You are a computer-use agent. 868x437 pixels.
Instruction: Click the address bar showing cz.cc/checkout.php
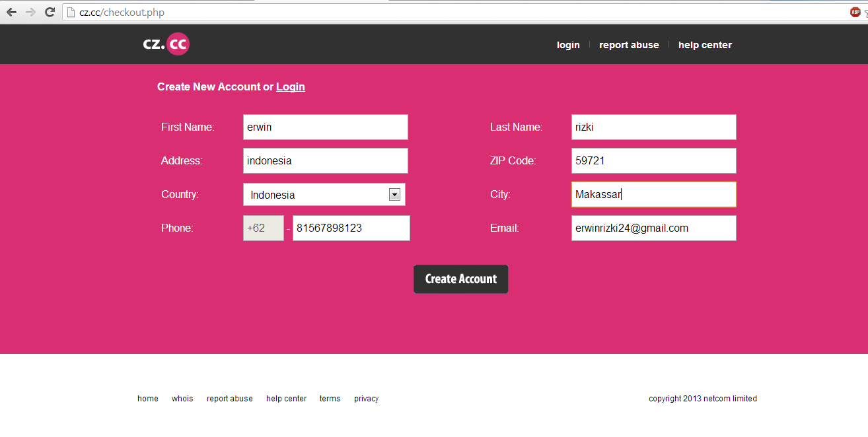tap(264, 12)
